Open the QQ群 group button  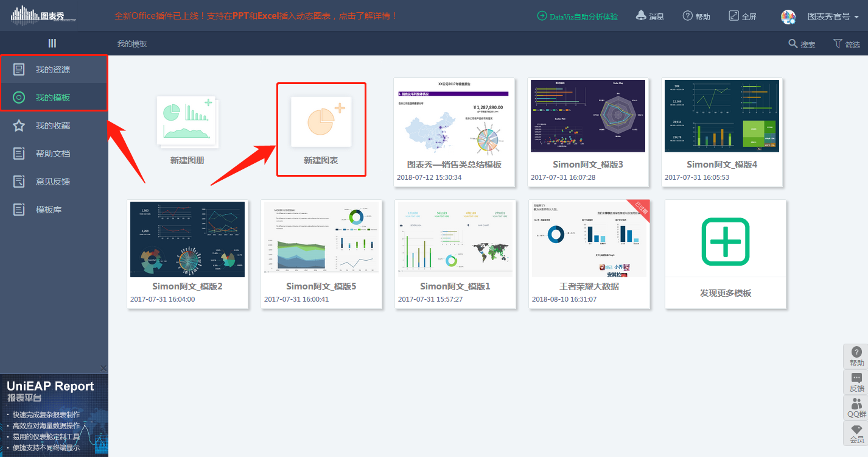click(x=856, y=408)
